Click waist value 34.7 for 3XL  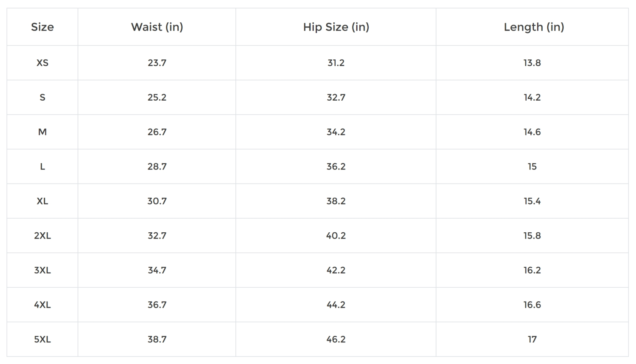157,270
